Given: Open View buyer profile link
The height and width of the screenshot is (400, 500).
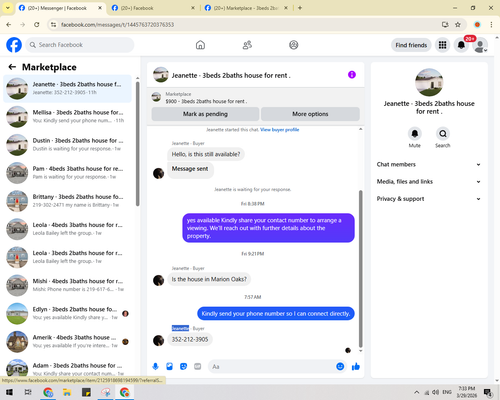Looking at the screenshot, I should [279, 130].
